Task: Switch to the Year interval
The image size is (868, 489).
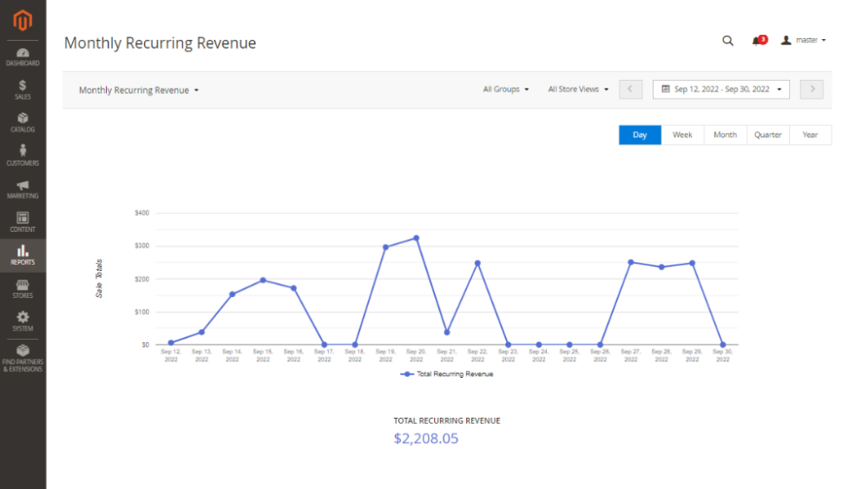Action: coord(811,135)
